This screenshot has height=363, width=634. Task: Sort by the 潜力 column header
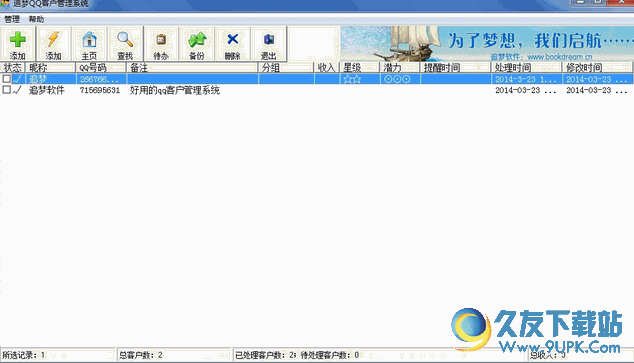pos(400,68)
